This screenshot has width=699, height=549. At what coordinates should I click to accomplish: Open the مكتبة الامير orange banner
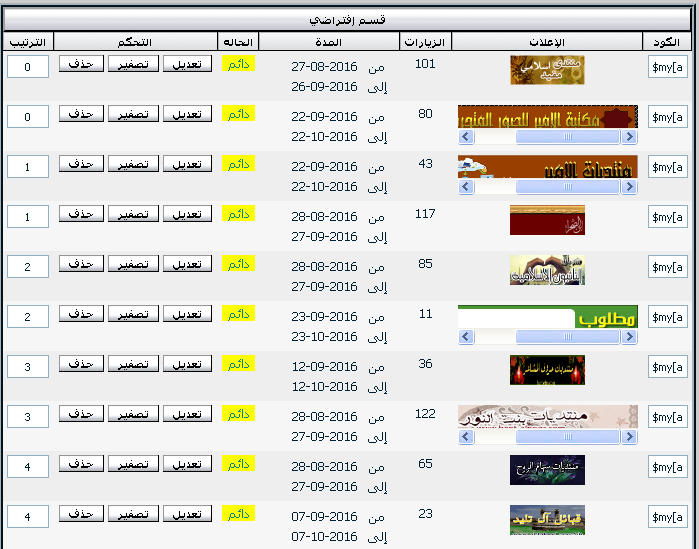(x=548, y=117)
